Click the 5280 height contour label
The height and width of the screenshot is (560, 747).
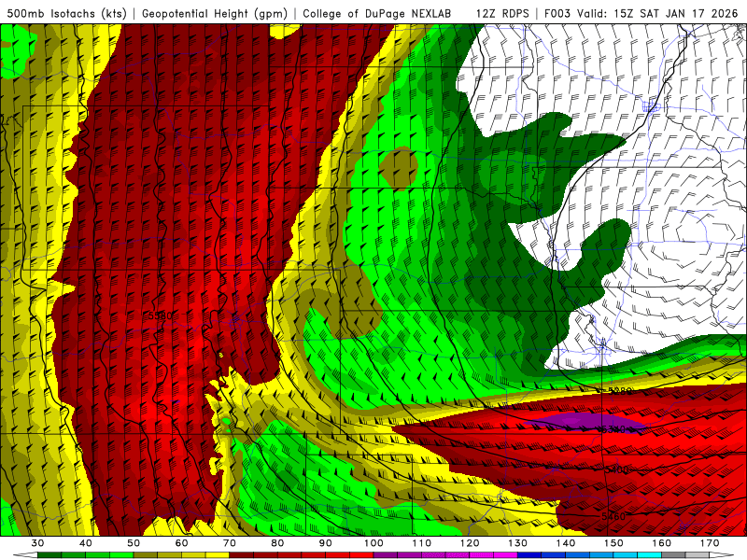pyautogui.click(x=620, y=391)
